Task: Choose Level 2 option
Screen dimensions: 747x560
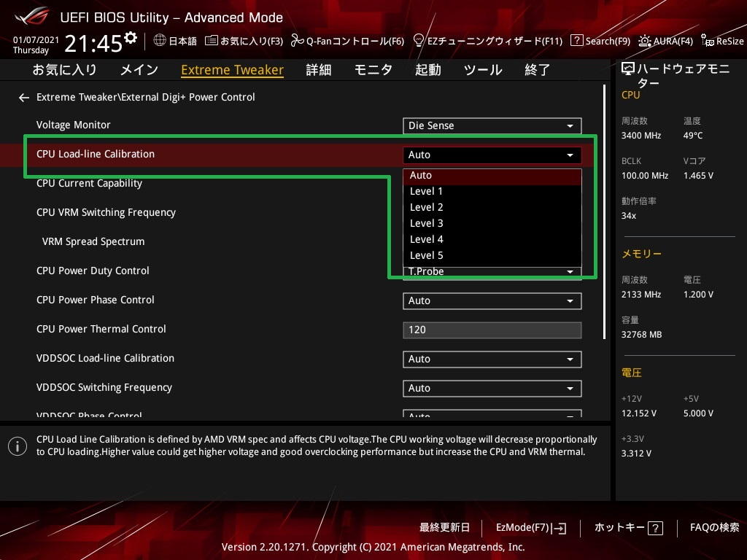Action: tap(492, 208)
